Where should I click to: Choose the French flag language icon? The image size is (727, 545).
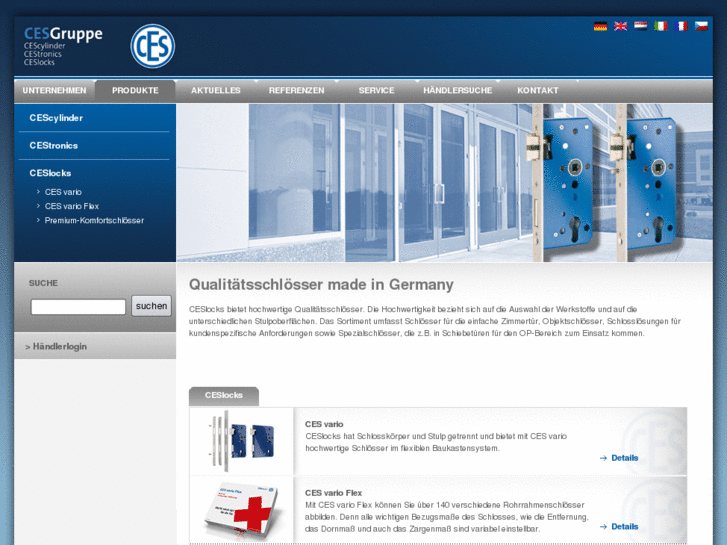point(681,26)
